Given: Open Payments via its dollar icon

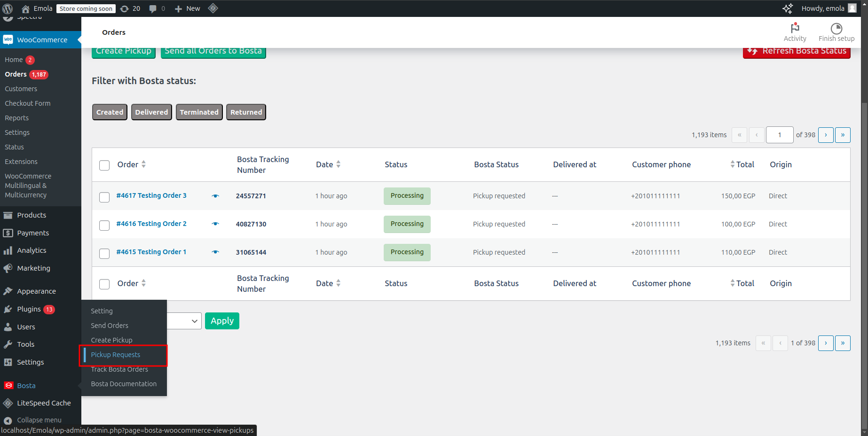Looking at the screenshot, I should [x=8, y=233].
